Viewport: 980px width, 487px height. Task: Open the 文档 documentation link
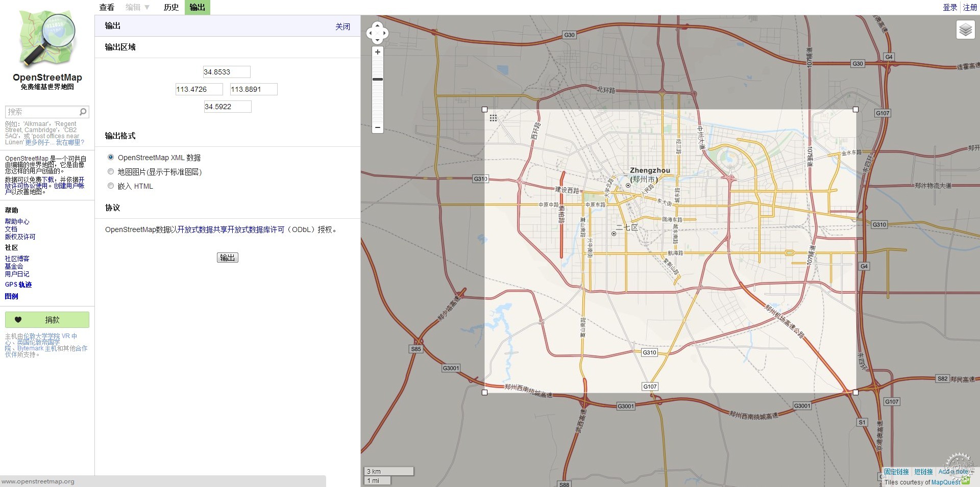point(11,229)
